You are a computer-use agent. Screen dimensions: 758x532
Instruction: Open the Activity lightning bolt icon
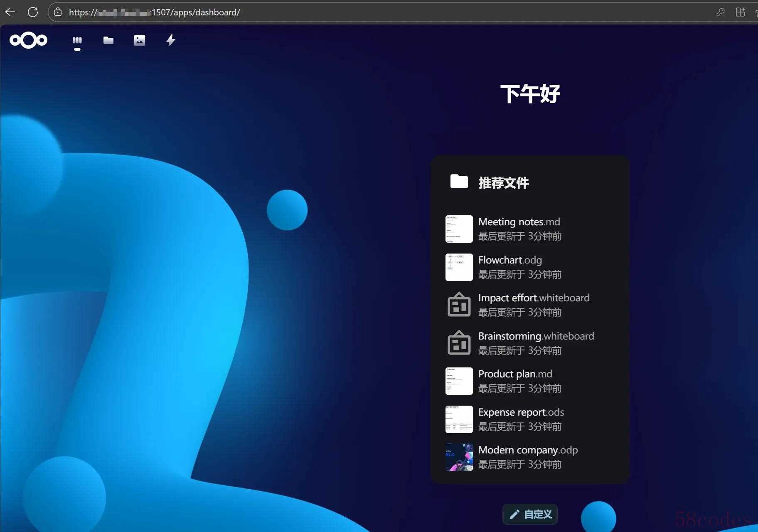(x=171, y=40)
